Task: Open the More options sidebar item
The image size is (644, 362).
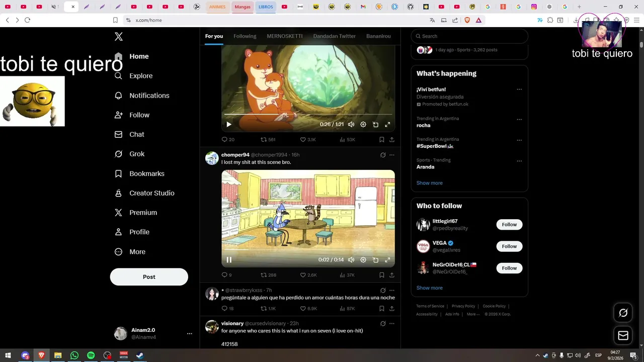Action: coord(130,252)
